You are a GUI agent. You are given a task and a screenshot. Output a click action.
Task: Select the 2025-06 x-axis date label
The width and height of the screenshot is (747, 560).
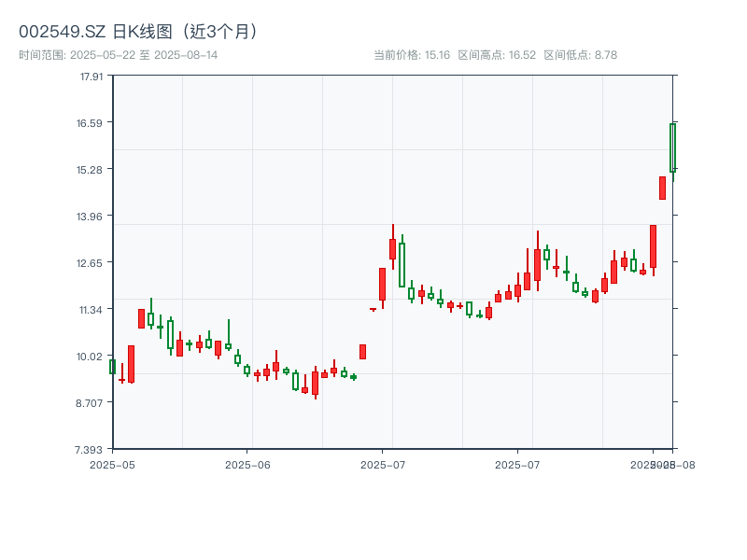247,464
